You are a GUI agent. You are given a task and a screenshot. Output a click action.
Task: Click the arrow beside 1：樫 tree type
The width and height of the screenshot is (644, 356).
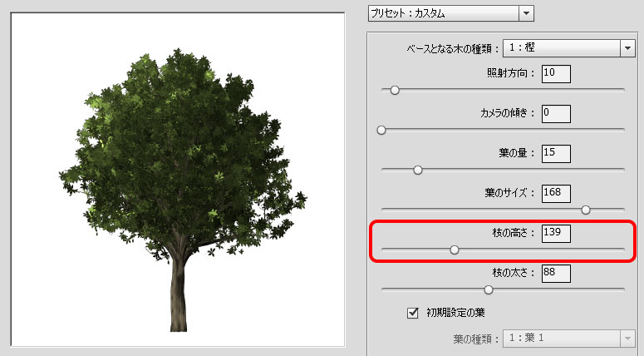coord(627,48)
